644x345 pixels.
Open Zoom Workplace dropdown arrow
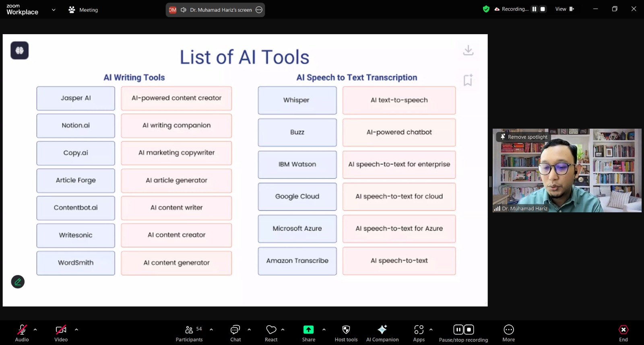pos(54,10)
